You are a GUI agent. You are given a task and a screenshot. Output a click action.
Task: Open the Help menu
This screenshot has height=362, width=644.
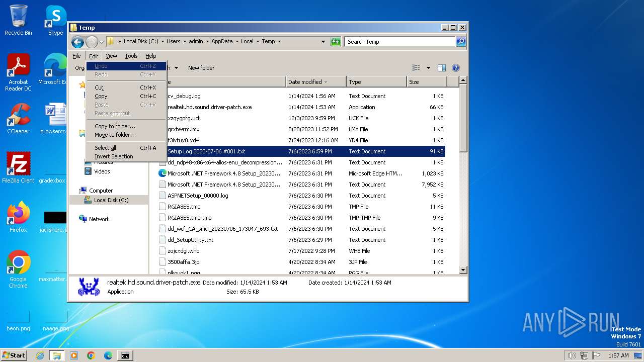(x=151, y=56)
